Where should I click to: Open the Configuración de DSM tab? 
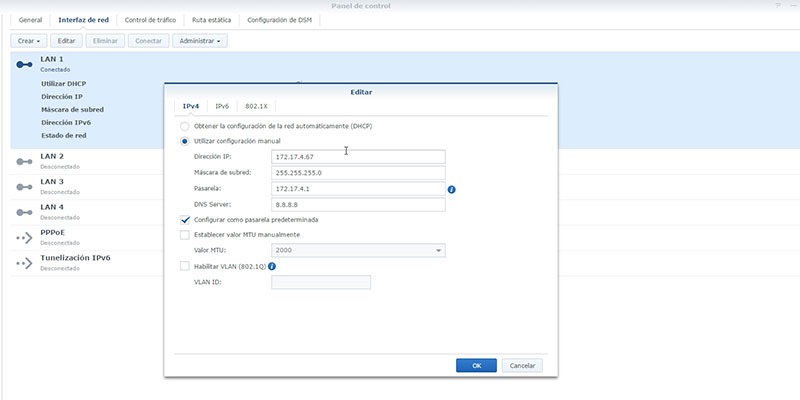(280, 20)
